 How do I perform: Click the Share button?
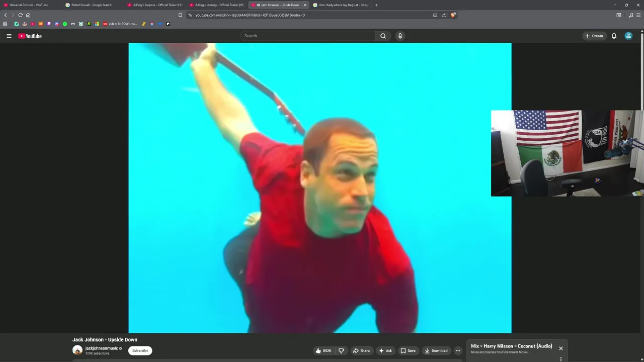(x=361, y=350)
